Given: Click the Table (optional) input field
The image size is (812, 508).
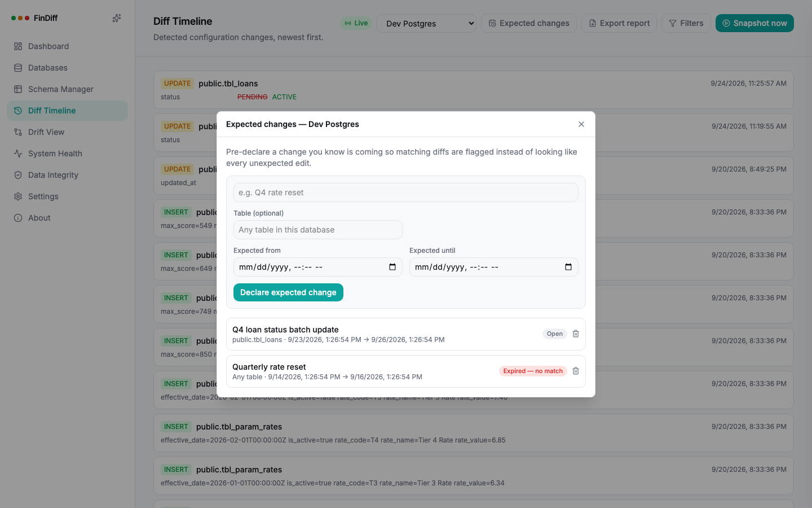Looking at the screenshot, I should pos(318,230).
